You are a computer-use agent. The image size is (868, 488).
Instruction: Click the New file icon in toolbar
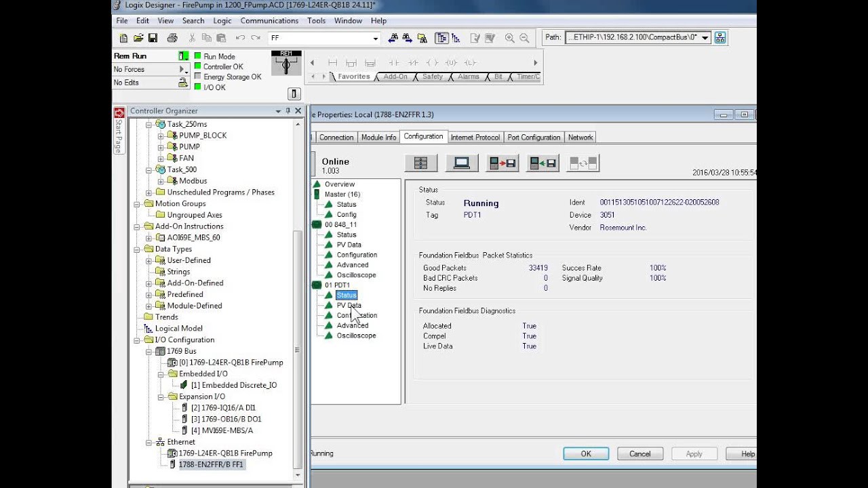click(x=123, y=38)
